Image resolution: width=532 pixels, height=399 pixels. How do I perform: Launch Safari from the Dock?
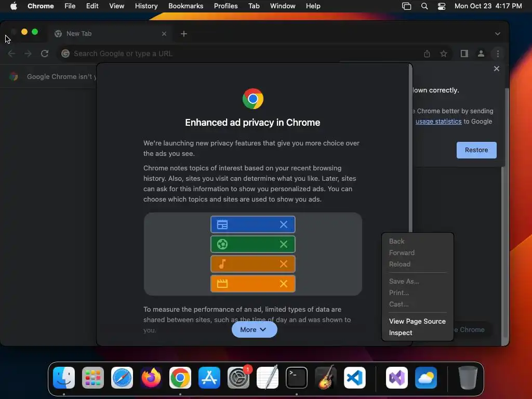click(x=122, y=378)
